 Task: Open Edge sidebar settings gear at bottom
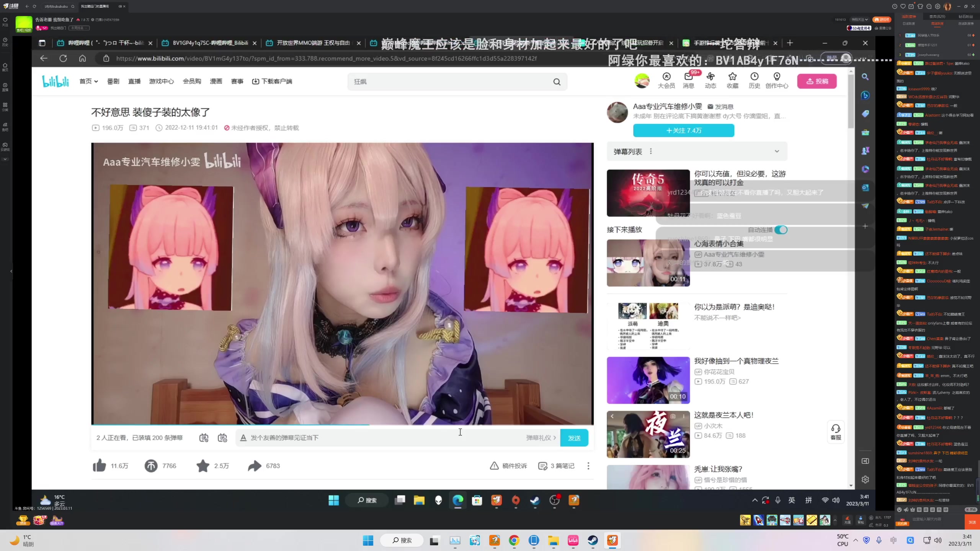tap(865, 479)
